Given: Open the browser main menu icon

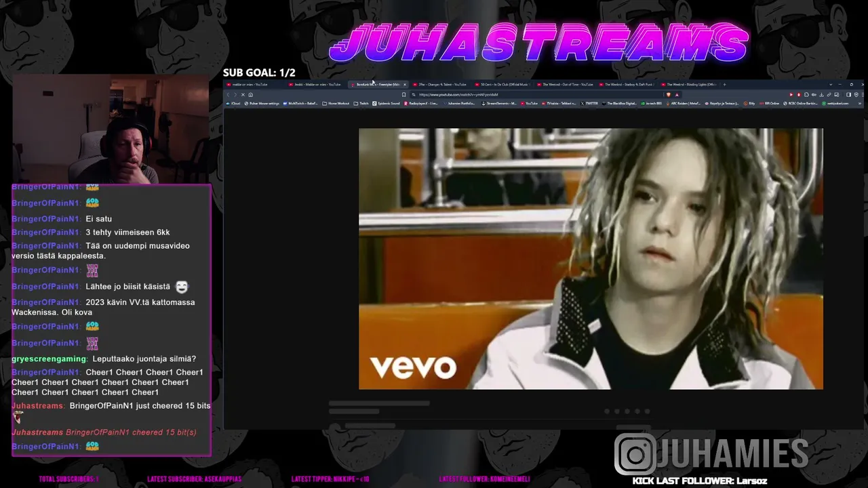Looking at the screenshot, I should pos(863,95).
